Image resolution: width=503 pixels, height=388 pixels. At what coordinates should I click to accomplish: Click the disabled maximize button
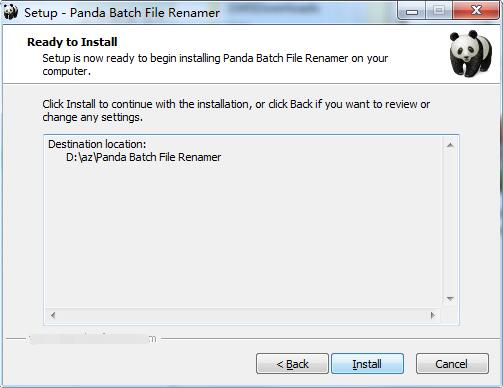[x=439, y=11]
